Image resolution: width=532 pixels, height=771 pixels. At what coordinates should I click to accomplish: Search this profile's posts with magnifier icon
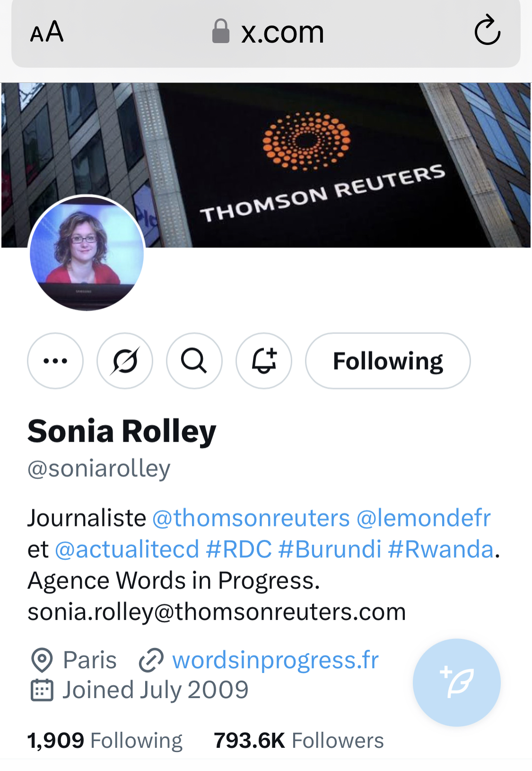click(x=194, y=361)
